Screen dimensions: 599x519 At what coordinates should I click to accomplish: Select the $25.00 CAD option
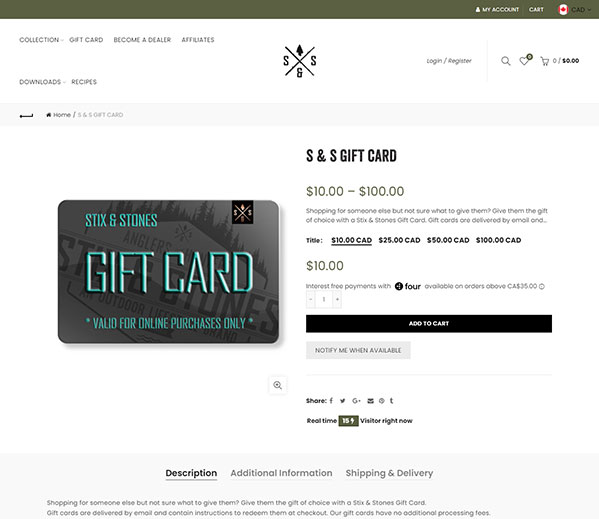(399, 240)
